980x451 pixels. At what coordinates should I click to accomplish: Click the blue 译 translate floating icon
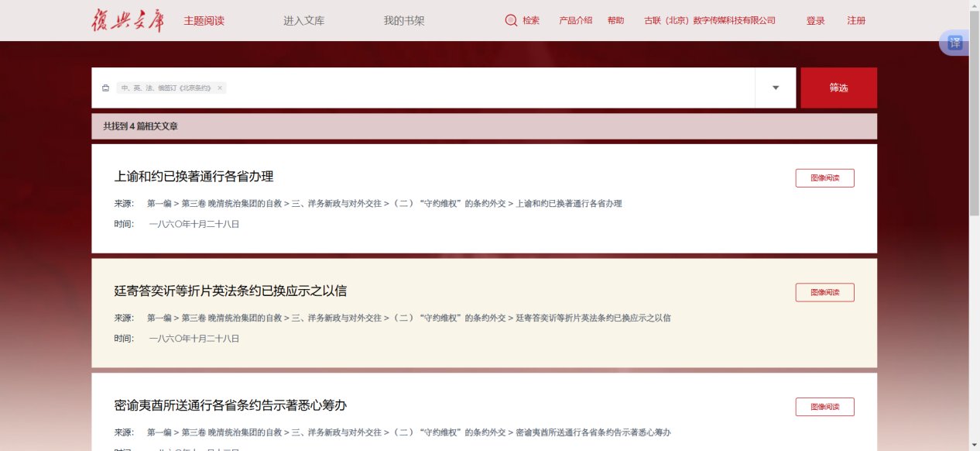point(954,43)
